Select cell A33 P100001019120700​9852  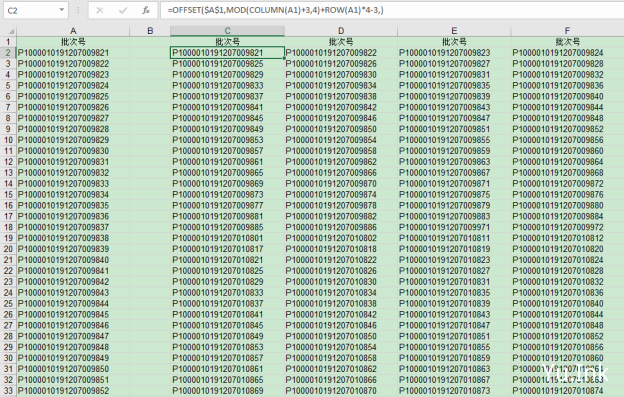point(73,391)
